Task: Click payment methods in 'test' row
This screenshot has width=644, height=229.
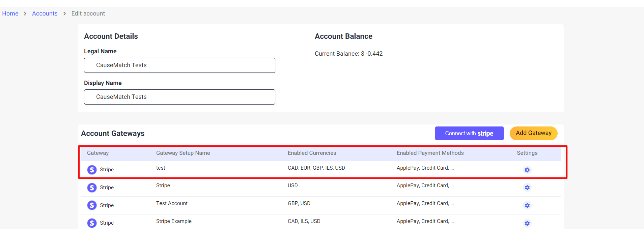Action: pyautogui.click(x=425, y=168)
